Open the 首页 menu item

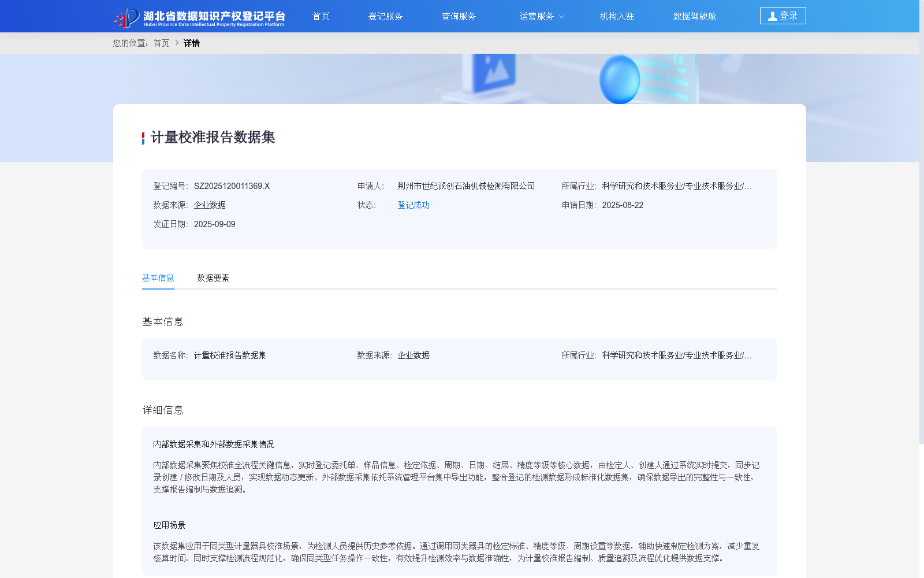pos(321,16)
